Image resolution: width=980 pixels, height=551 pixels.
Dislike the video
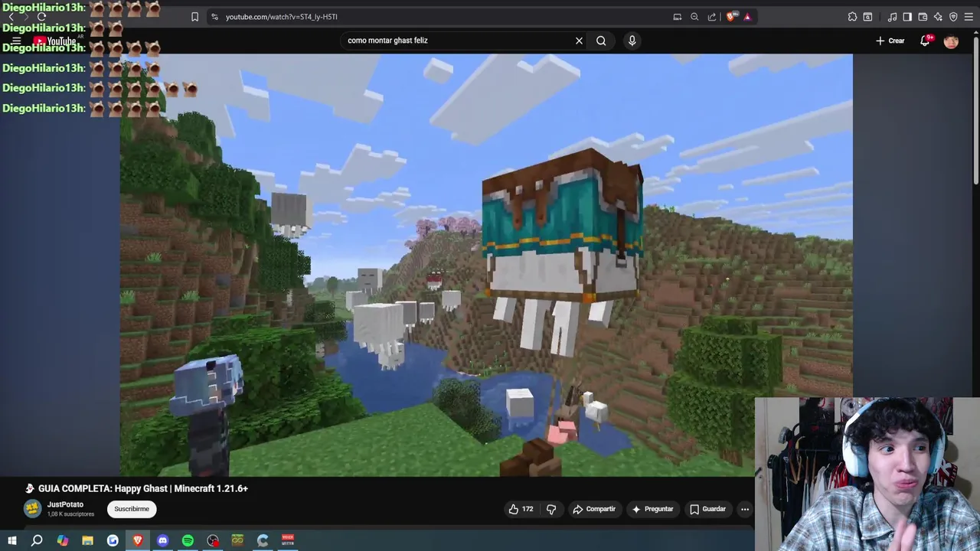click(x=551, y=509)
